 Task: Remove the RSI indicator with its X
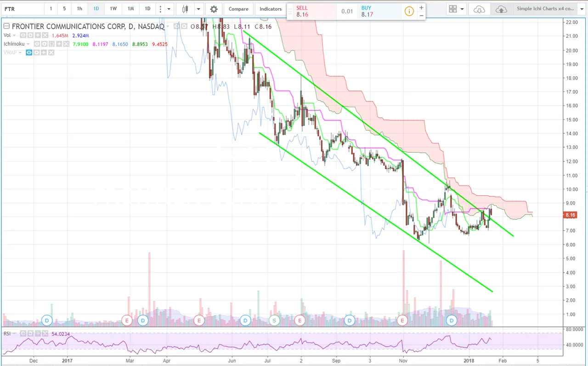pos(44,334)
